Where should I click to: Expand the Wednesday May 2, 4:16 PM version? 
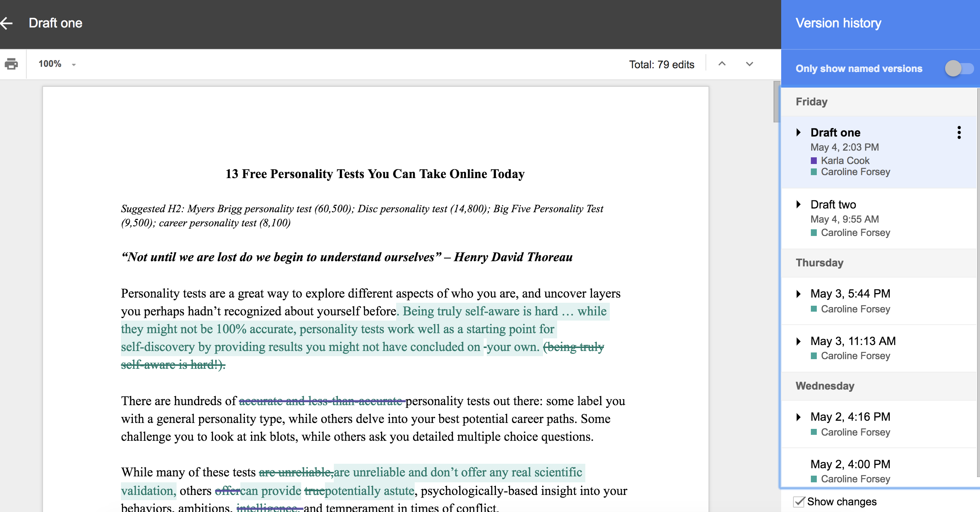point(801,417)
